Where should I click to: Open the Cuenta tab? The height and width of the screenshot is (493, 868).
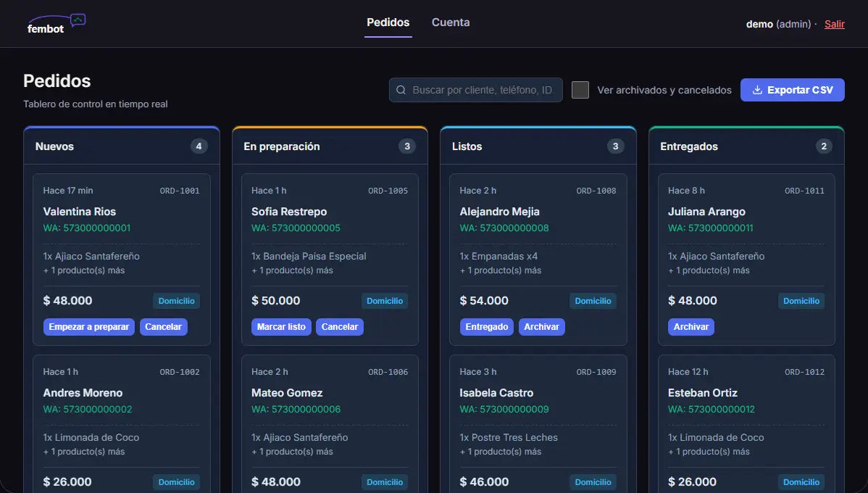pyautogui.click(x=451, y=22)
